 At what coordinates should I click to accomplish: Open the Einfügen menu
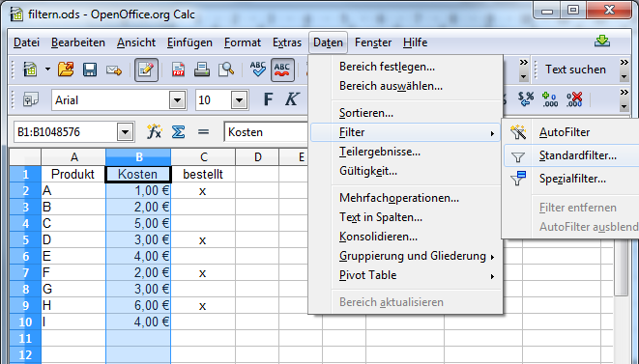click(x=189, y=42)
